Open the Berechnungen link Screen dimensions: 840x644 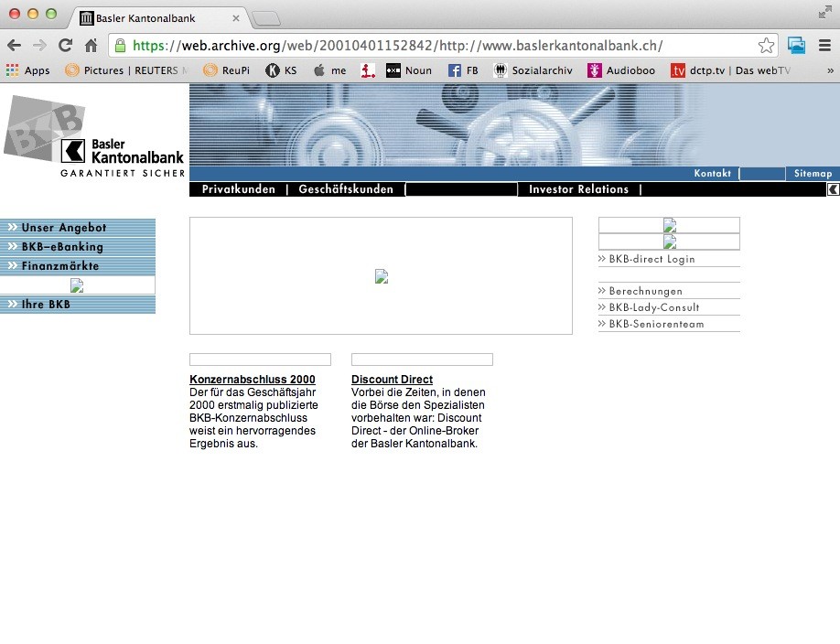click(x=645, y=291)
